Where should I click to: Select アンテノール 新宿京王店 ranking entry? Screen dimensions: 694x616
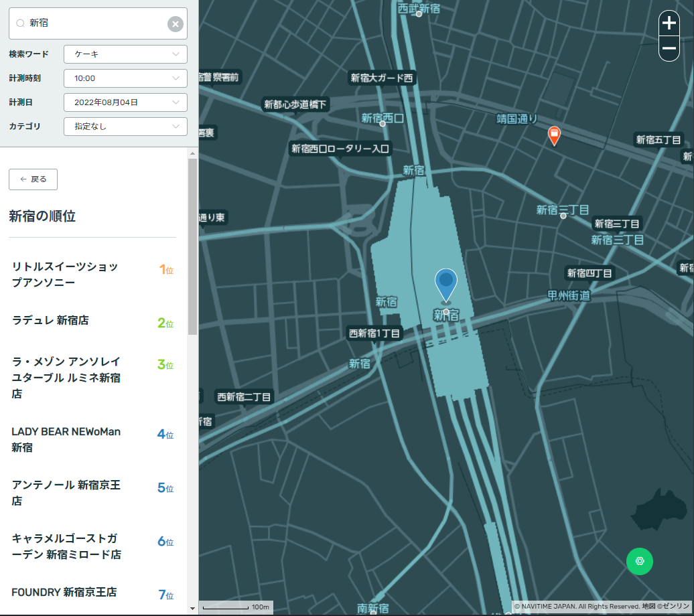point(92,493)
